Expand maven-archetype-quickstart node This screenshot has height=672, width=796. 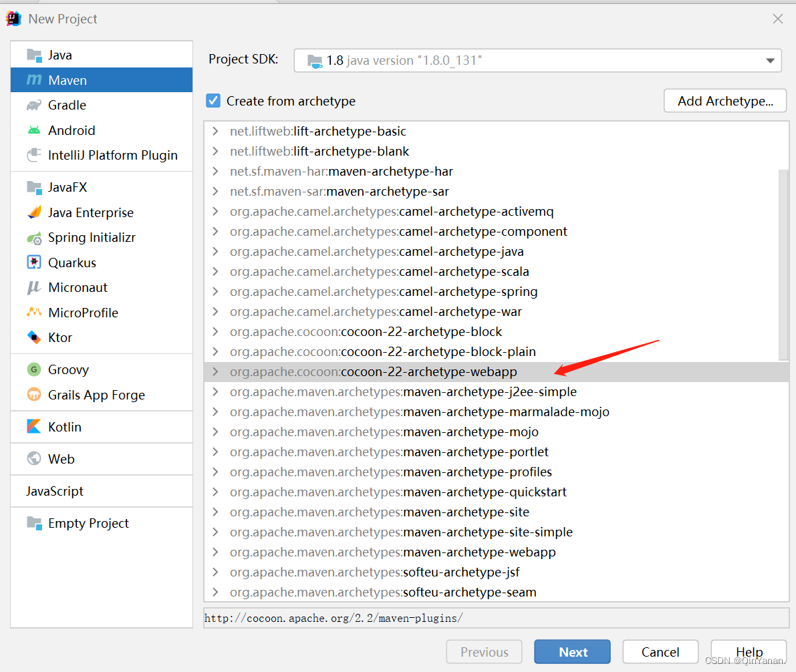pos(216,492)
